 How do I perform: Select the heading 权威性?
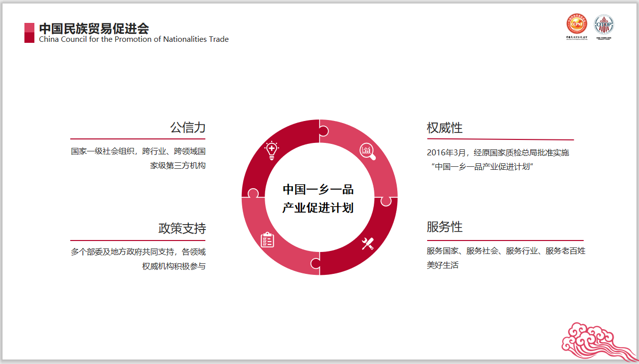point(445,128)
